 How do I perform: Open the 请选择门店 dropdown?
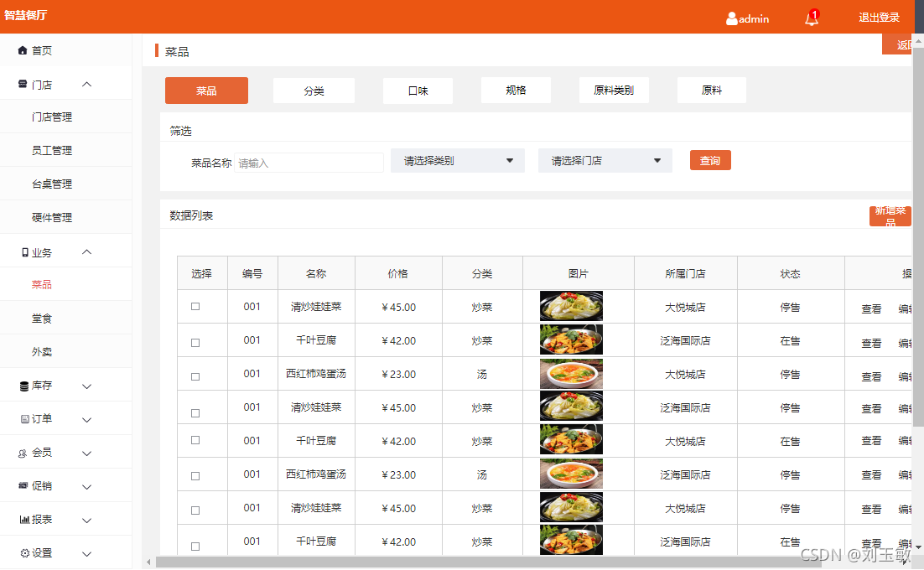605,161
